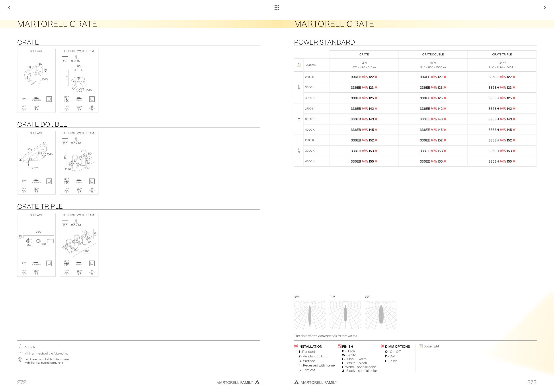Click the CRATE DOUBLE column header

(x=433, y=55)
